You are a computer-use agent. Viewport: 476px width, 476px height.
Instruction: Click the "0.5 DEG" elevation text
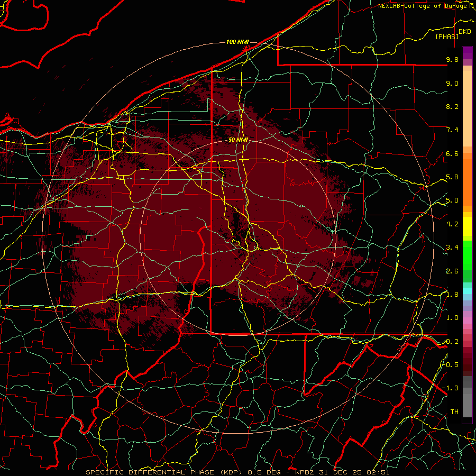point(263,472)
